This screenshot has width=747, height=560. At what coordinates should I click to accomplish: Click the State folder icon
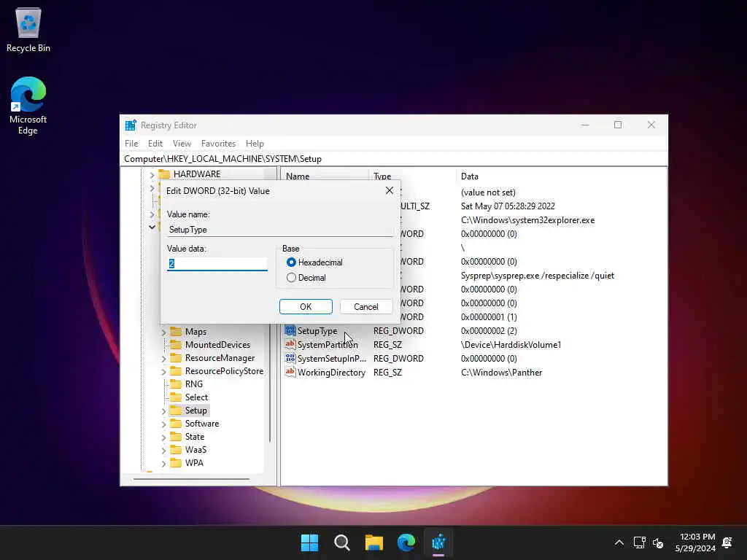(x=176, y=437)
